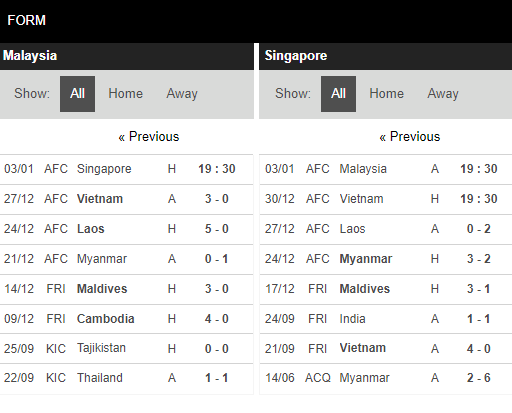The image size is (512, 413).
Task: Load previous matches for Singapore
Action: pos(410,137)
